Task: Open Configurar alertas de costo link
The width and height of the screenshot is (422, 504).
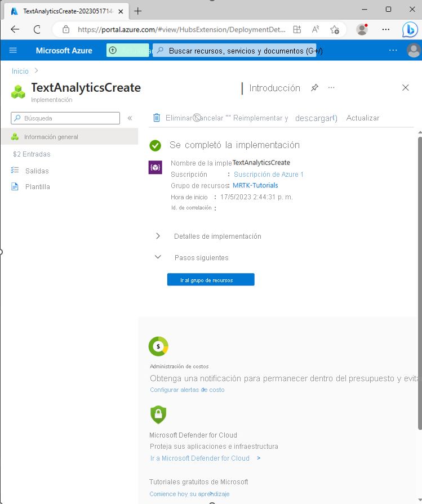Action: click(x=187, y=390)
